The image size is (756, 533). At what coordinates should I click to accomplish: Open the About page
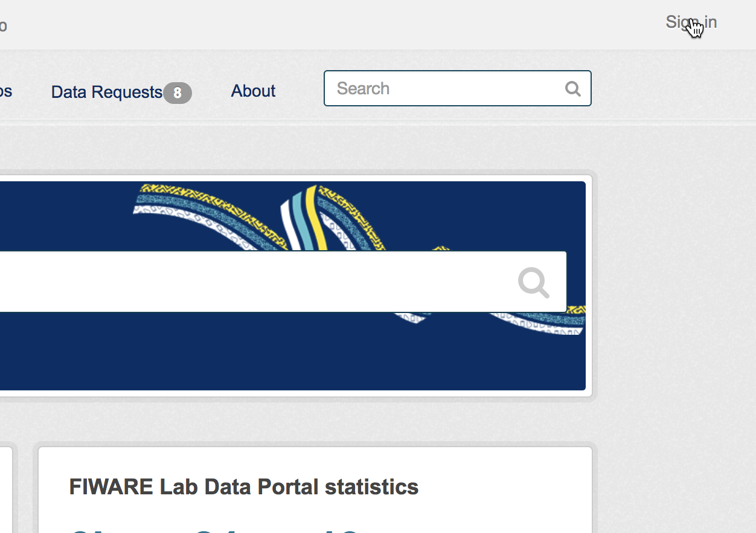click(x=253, y=91)
